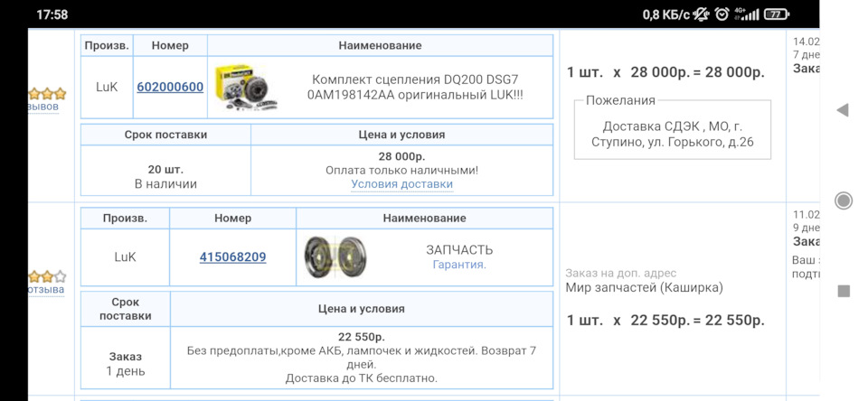This screenshot has height=401, width=868.
Task: Click star rating of first seller
Action: [x=47, y=93]
